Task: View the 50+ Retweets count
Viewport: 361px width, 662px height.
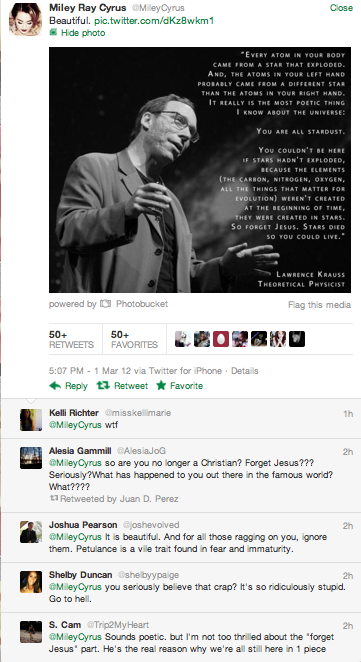Action: tap(71, 339)
